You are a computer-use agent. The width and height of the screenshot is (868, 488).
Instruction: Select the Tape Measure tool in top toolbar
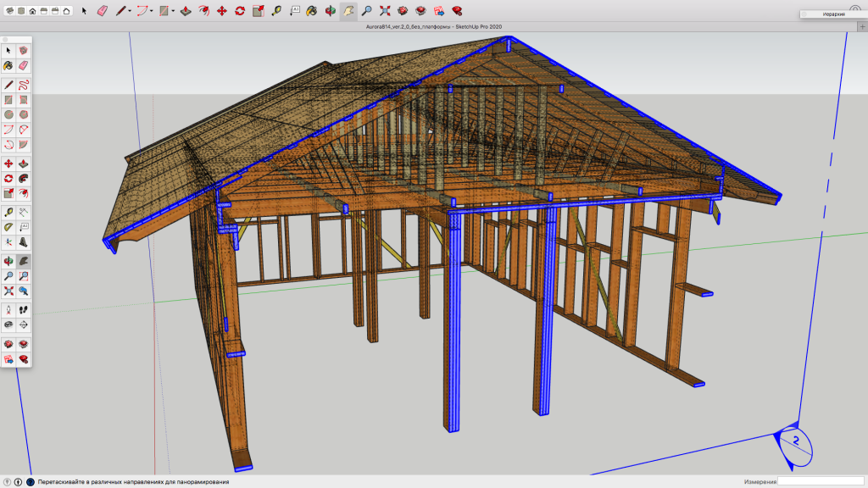[276, 11]
